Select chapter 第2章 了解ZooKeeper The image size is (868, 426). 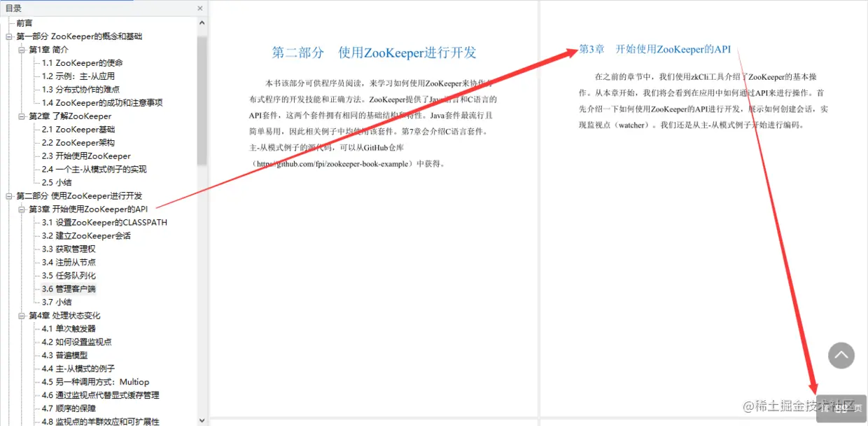70,116
